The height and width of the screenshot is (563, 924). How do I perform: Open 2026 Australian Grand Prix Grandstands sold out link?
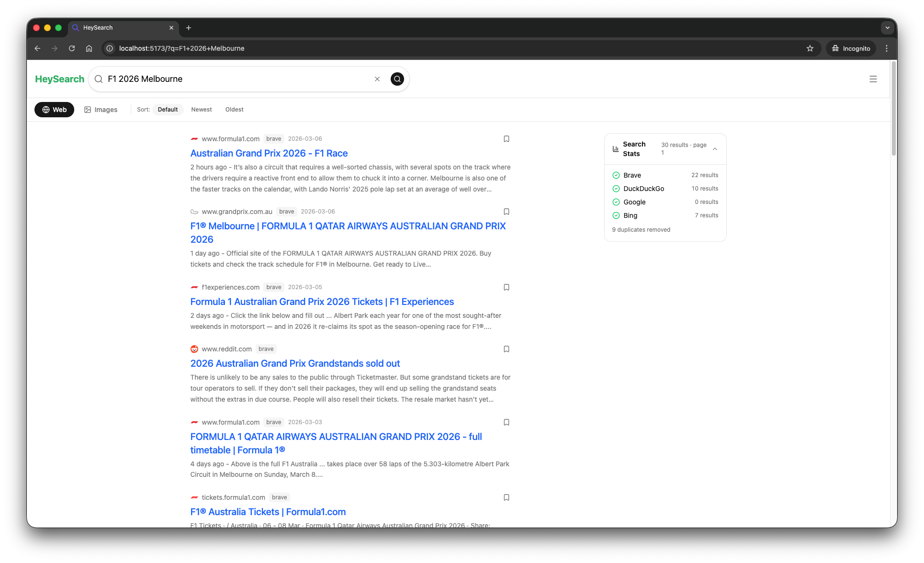tap(295, 363)
